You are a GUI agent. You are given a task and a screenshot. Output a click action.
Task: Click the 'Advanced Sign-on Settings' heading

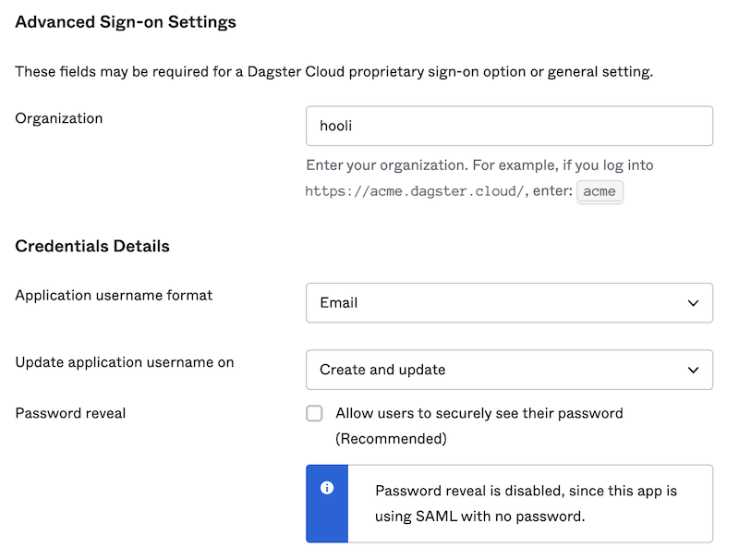click(125, 21)
